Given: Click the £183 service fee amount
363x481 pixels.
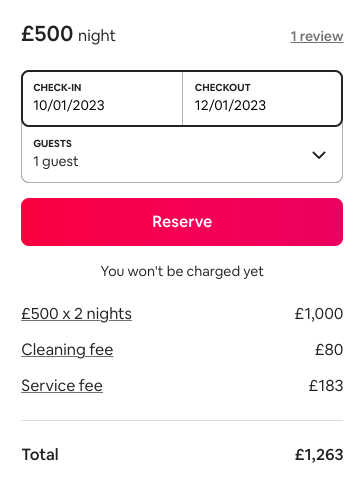Looking at the screenshot, I should 326,386.
